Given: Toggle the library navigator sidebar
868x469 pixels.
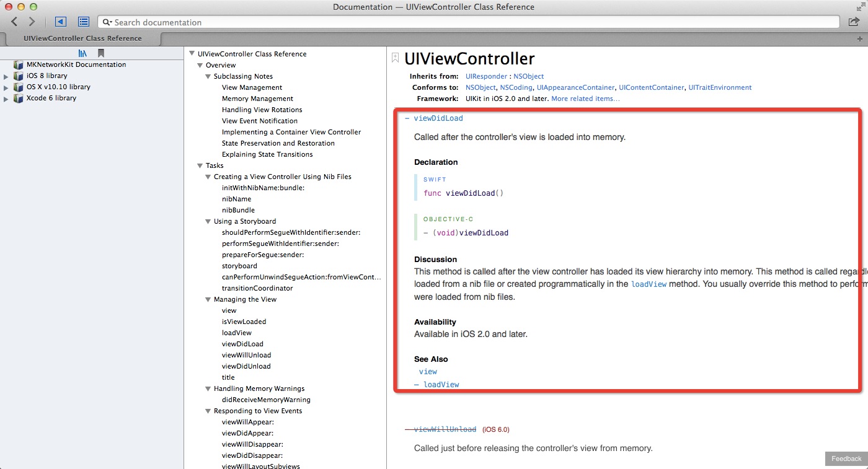Looking at the screenshot, I should click(x=60, y=22).
